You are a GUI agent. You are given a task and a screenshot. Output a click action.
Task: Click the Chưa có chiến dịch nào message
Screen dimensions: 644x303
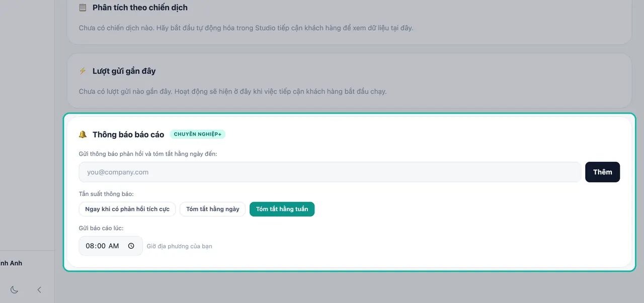[x=246, y=28]
